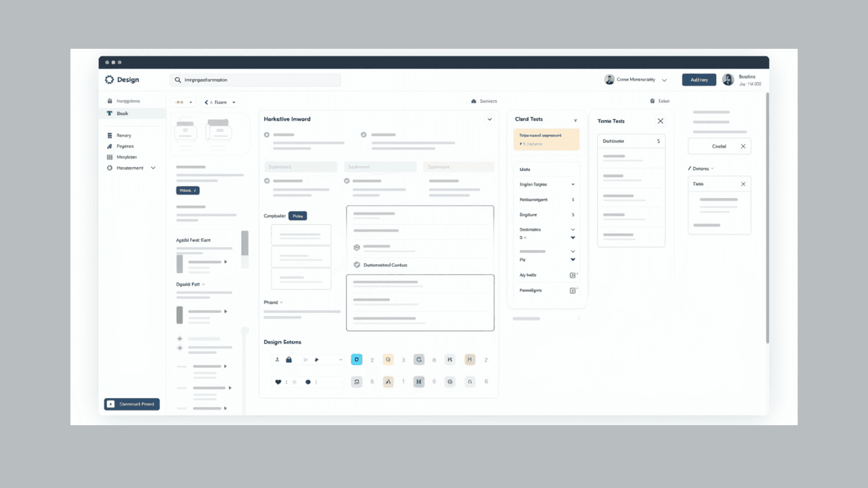Screen dimensions: 868x488
Task: Select the heart icon in Design Betons
Action: click(x=278, y=382)
